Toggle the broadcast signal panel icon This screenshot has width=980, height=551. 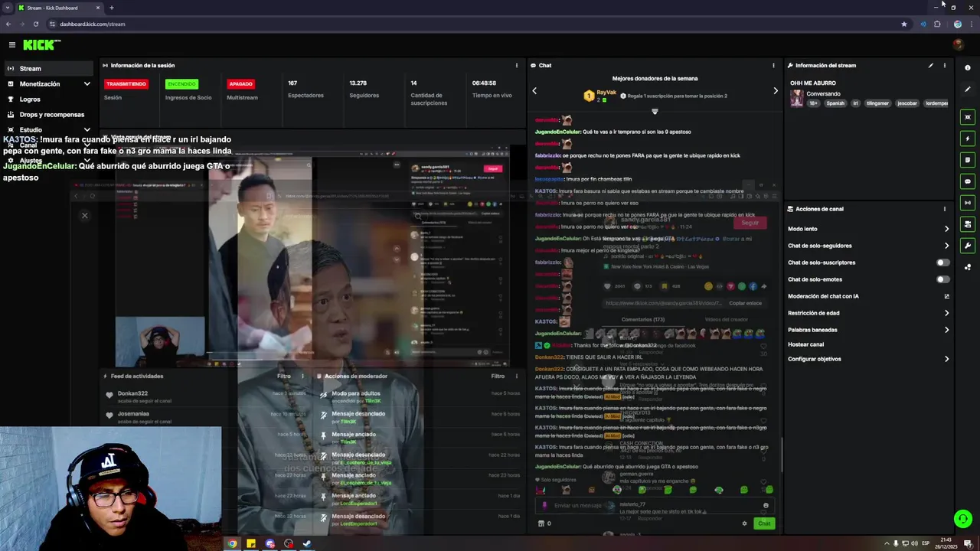pos(968,203)
